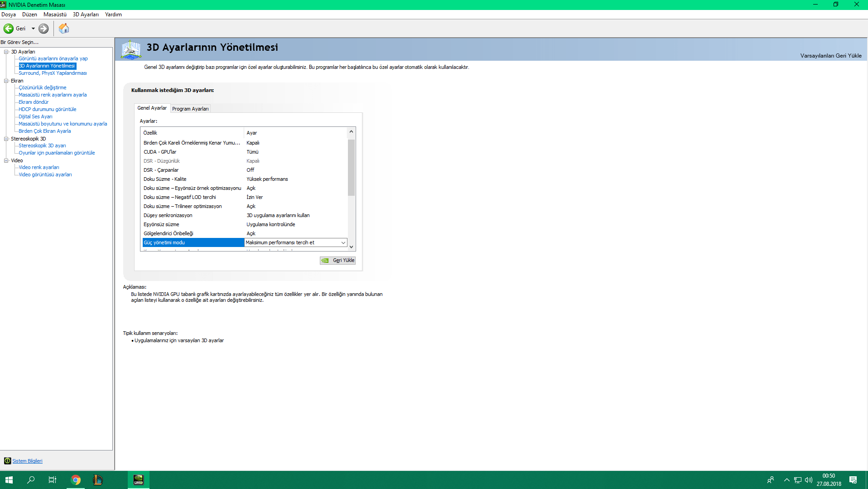Open Birden Çok Ekran Ayarla
Image resolution: width=868 pixels, height=489 pixels.
pos(45,131)
